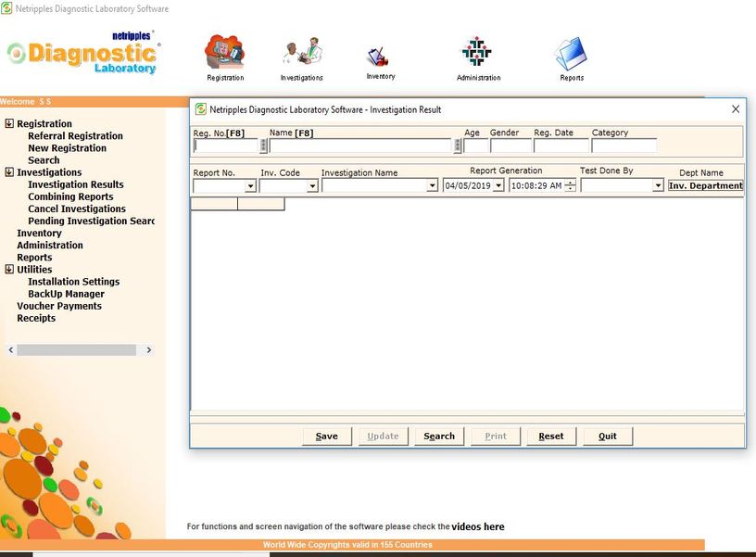Click the Quit button
This screenshot has height=557, width=756.
coord(608,436)
